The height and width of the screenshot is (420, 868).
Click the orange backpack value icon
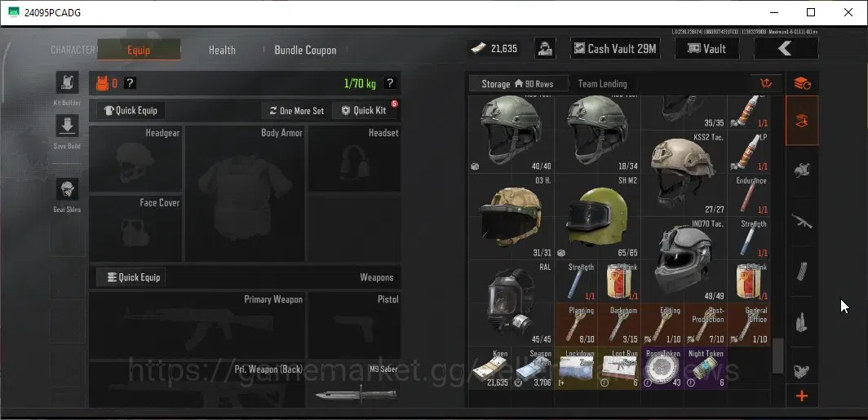point(103,83)
